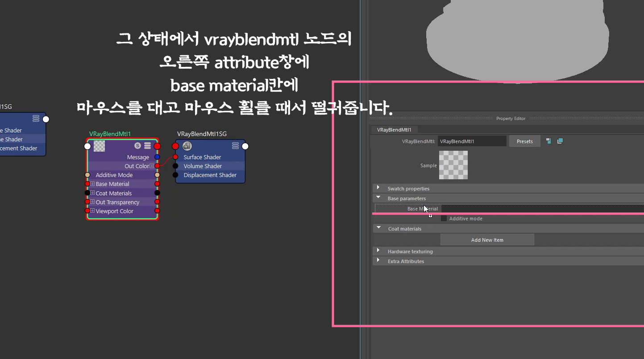Click the go-to-output-connection icon beside Presets

[560, 141]
